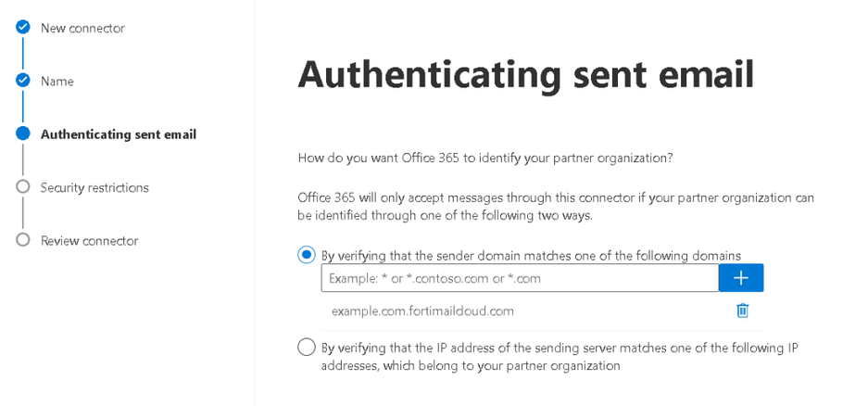Click the New connector step checkmark icon
The image size is (868, 406).
[x=23, y=28]
